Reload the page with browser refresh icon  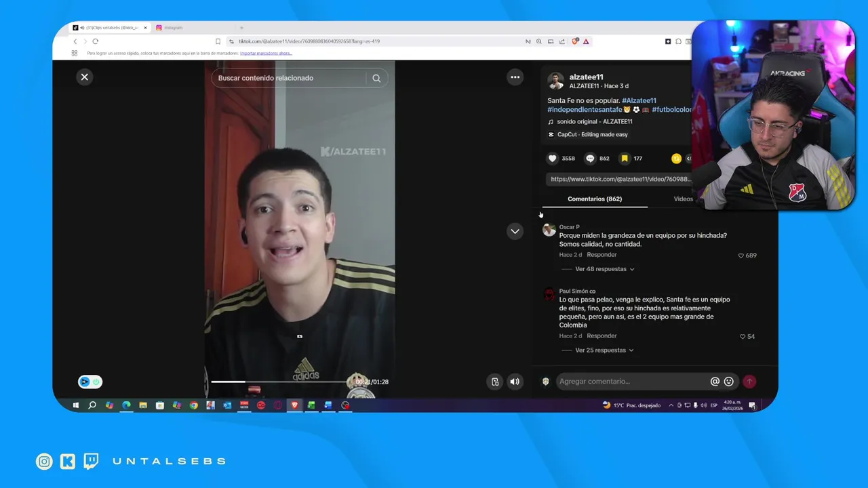coord(95,41)
